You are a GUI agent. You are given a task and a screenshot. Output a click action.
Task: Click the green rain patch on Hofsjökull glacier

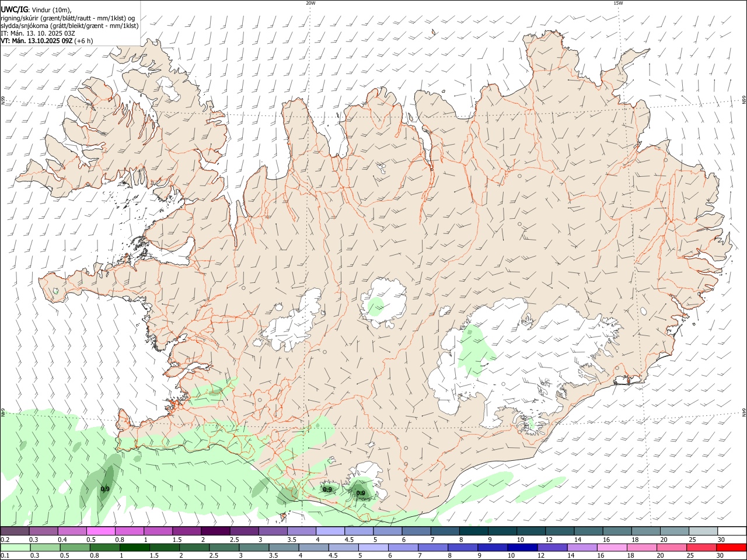pyautogui.click(x=376, y=307)
